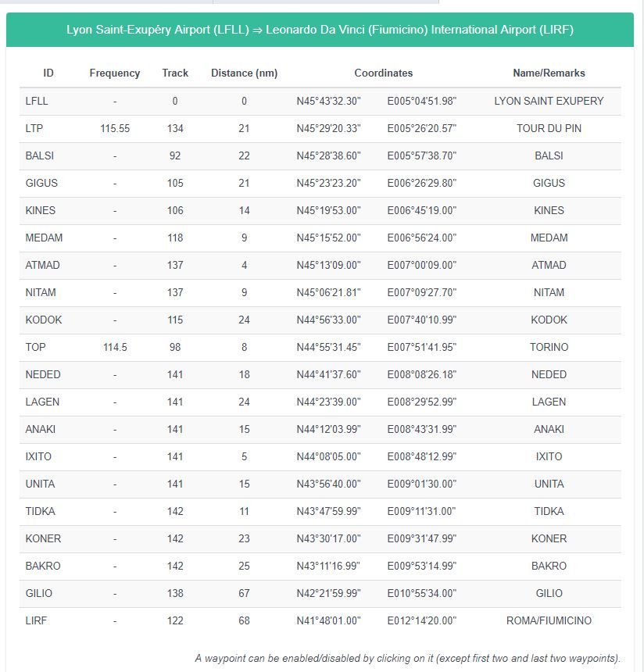Click the Lyon to Fiumicino route header

click(x=320, y=30)
